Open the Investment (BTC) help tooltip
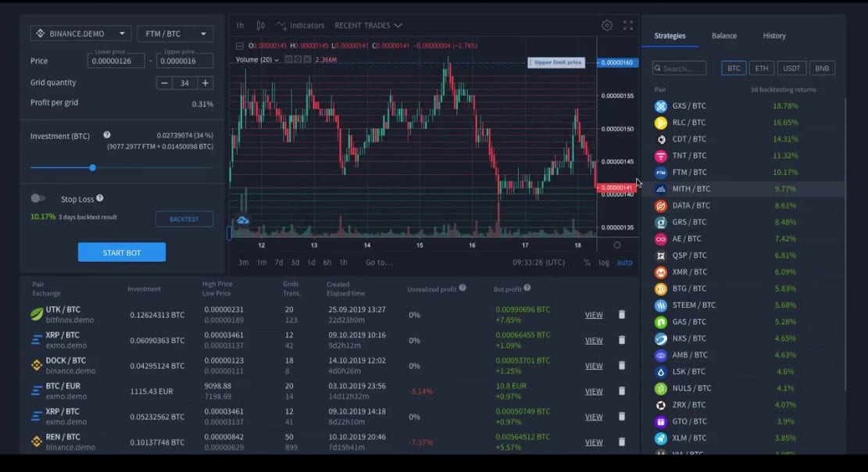The height and width of the screenshot is (472, 868). (107, 135)
